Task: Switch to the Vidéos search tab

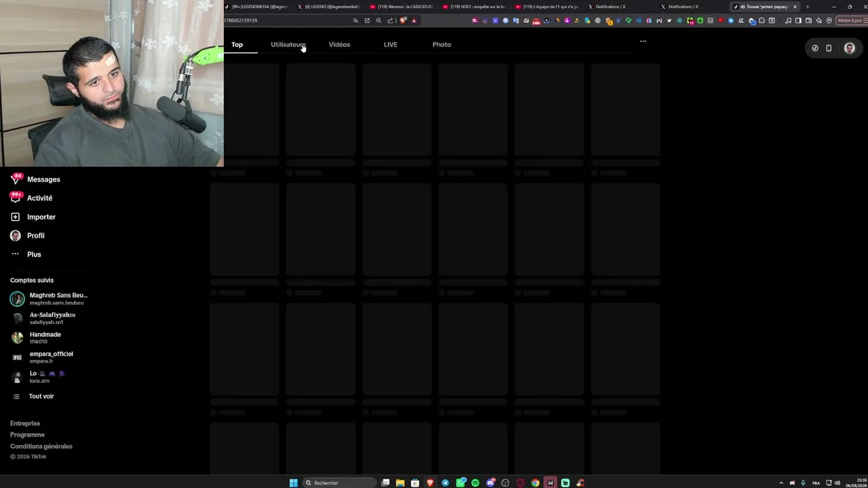Action: [340, 45]
